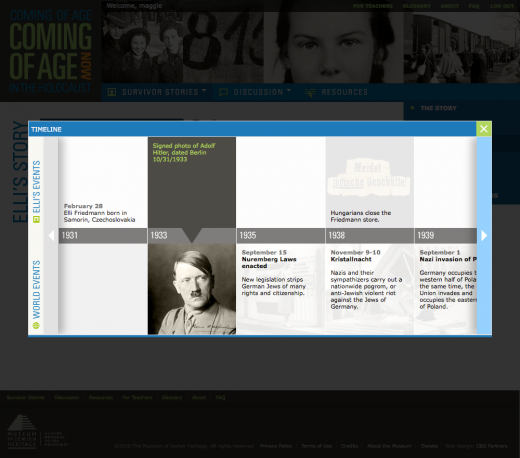The height and width of the screenshot is (458, 520).
Task: Click the World Events globe icon
Action: [36, 325]
